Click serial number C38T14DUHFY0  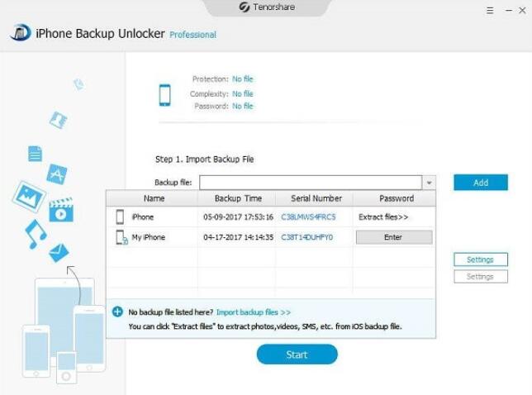pyautogui.click(x=306, y=237)
